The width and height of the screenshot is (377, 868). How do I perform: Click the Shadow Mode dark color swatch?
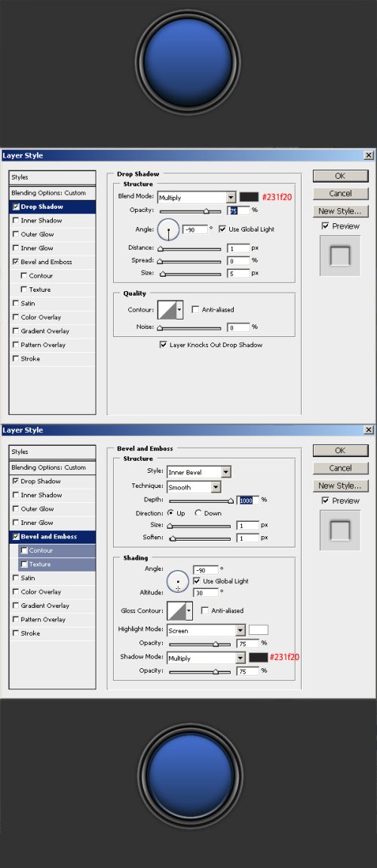click(259, 657)
